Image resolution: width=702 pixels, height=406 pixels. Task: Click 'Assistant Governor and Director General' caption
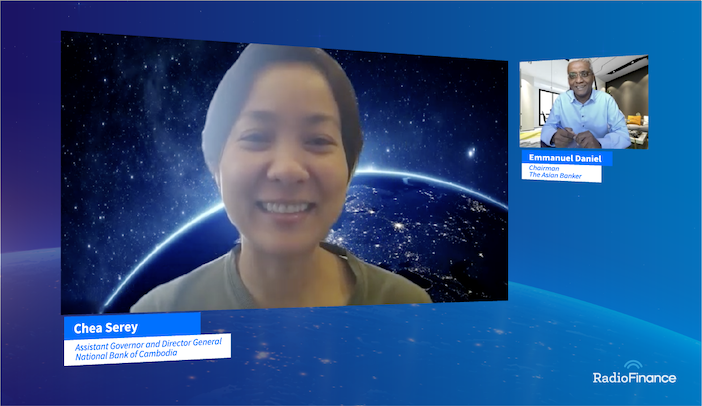(148, 344)
